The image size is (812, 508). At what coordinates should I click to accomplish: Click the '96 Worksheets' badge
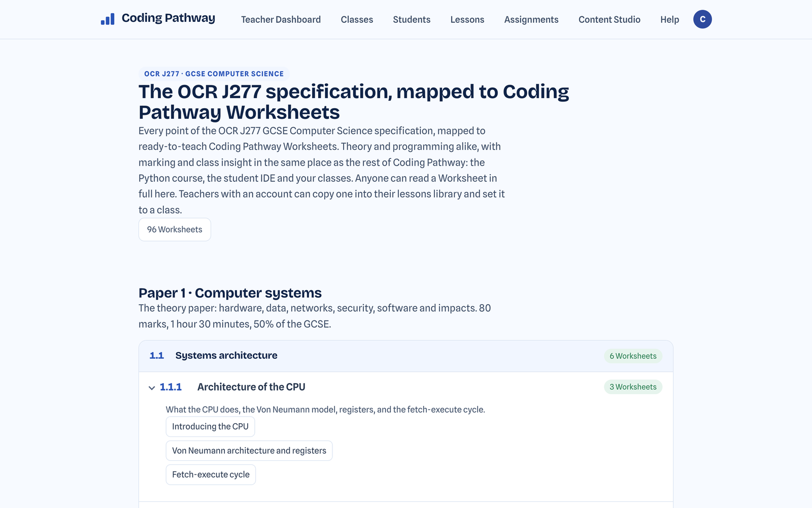pyautogui.click(x=175, y=230)
